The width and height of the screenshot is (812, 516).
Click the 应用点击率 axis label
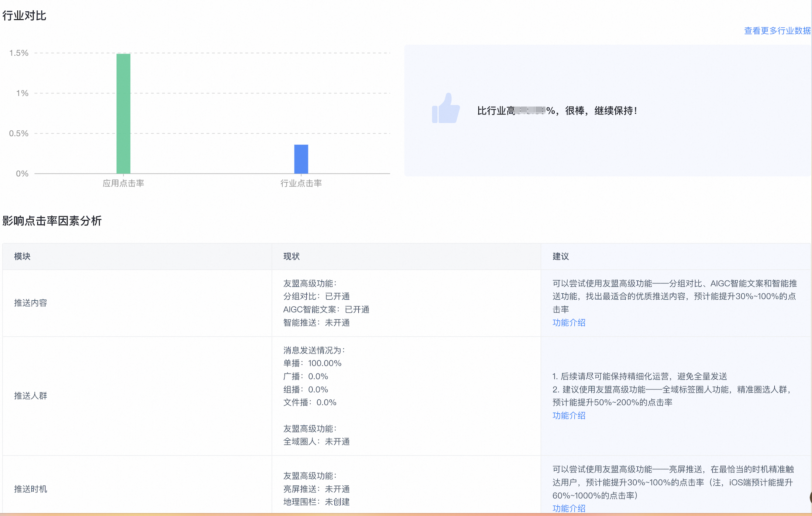point(123,183)
